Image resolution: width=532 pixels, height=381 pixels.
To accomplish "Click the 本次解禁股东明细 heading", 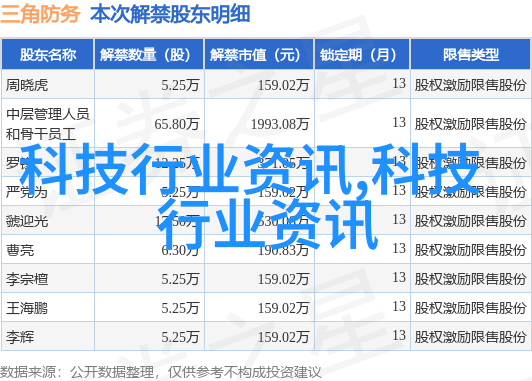I will point(170,14).
